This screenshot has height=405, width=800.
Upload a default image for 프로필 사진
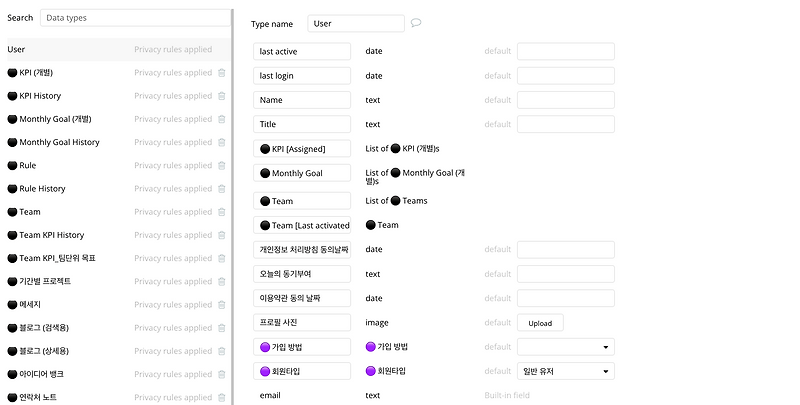click(540, 323)
